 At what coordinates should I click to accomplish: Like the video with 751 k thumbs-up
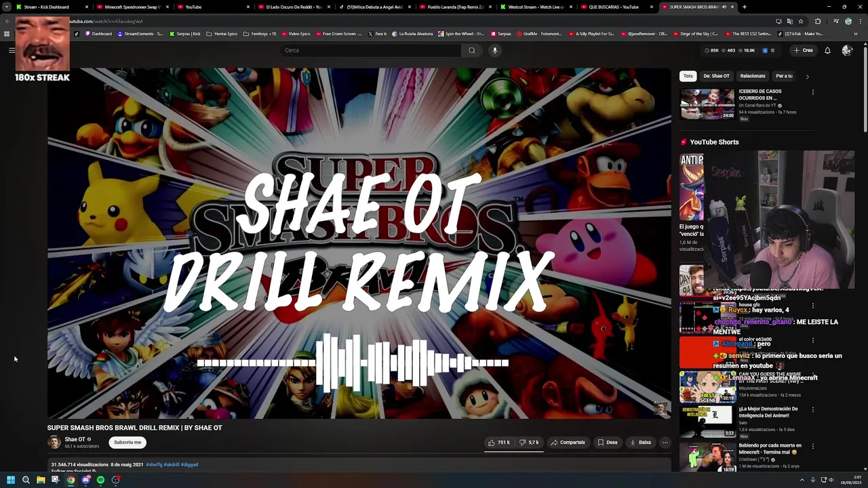click(x=499, y=443)
